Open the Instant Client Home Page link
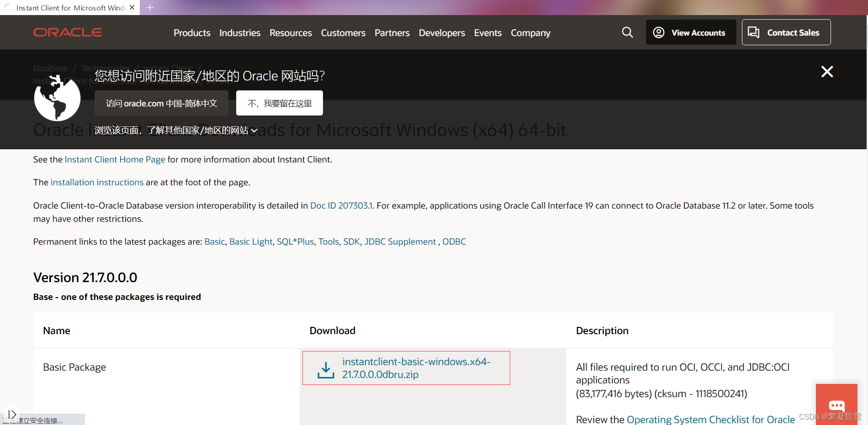This screenshot has height=425, width=868. (x=115, y=159)
